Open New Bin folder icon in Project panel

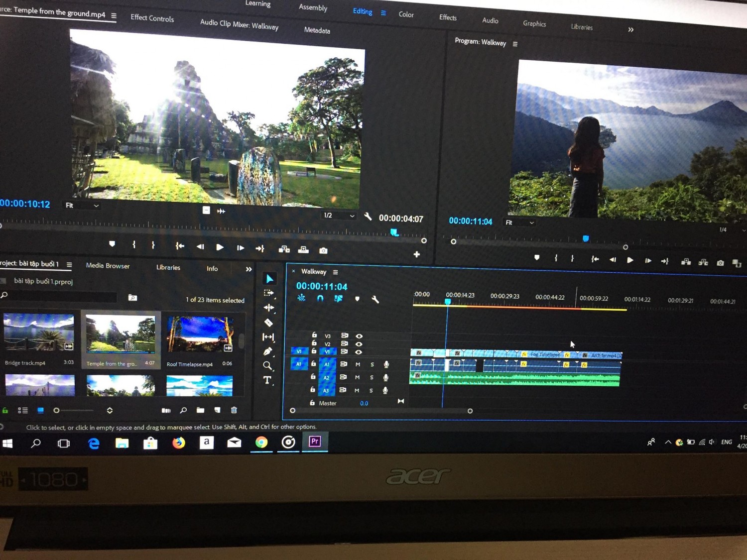(x=200, y=410)
